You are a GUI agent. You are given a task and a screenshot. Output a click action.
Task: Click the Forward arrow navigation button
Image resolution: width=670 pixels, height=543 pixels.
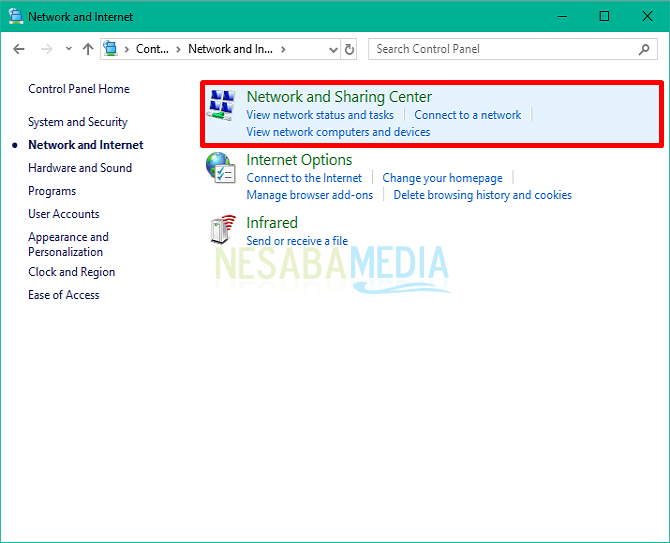(46, 49)
